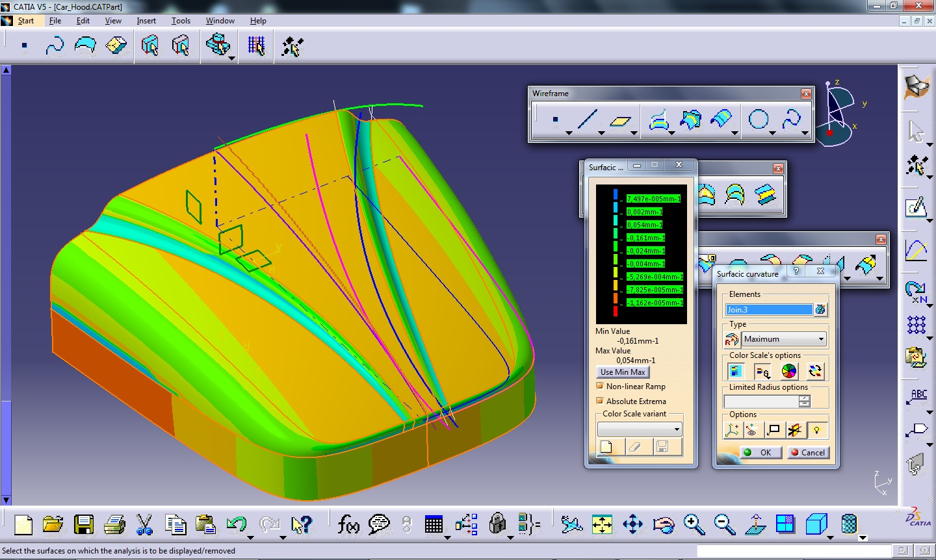Click the Print icon
Screen dimensions: 936x560
pos(114,524)
